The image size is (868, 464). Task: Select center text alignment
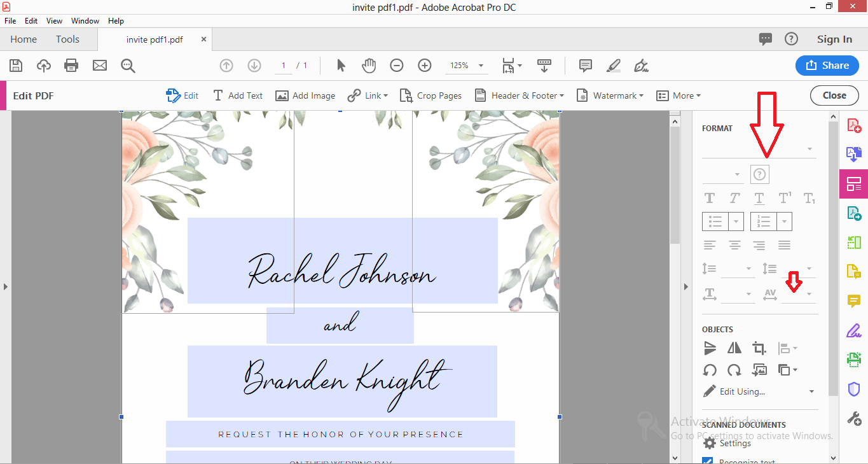(734, 244)
